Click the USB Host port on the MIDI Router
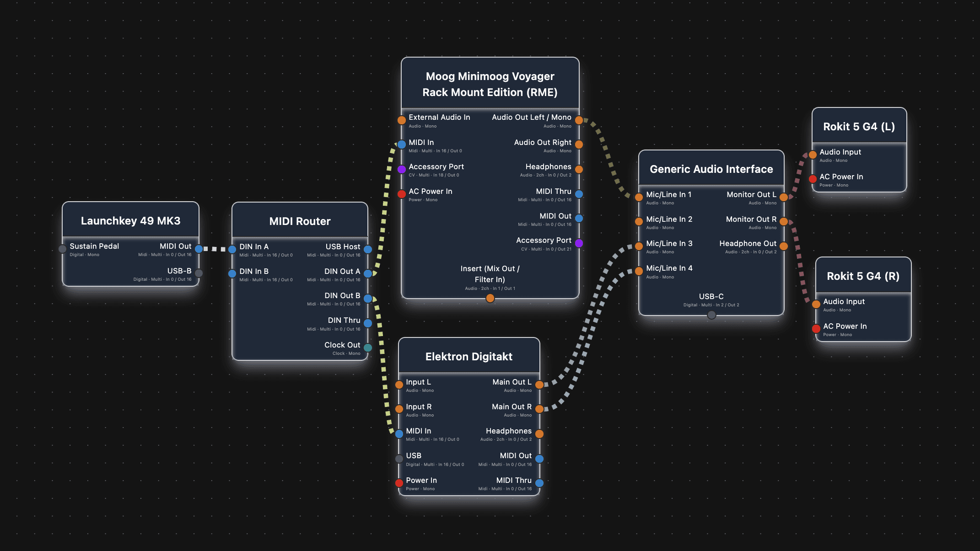 (x=369, y=249)
